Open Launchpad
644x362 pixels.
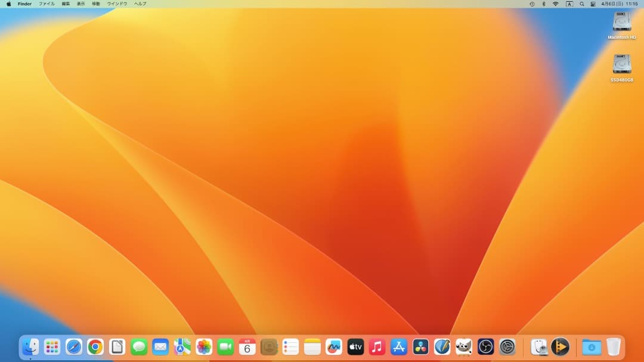52,346
